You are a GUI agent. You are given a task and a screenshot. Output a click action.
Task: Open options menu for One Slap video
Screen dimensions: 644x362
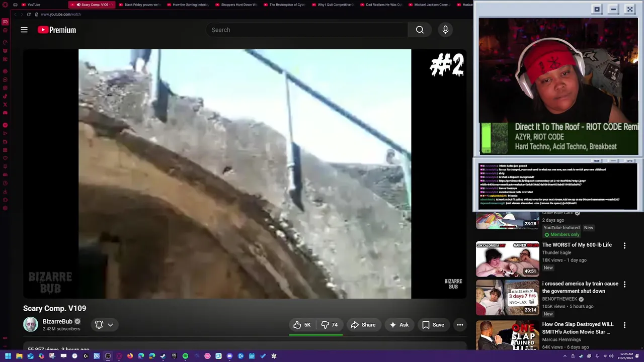tap(624, 325)
